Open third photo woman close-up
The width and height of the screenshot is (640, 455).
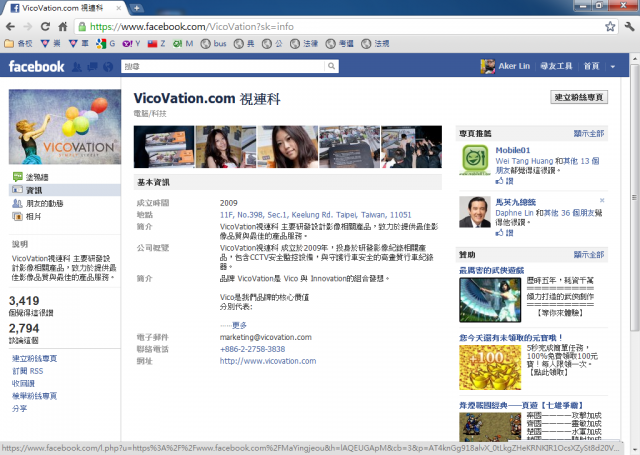pyautogui.click(x=288, y=147)
